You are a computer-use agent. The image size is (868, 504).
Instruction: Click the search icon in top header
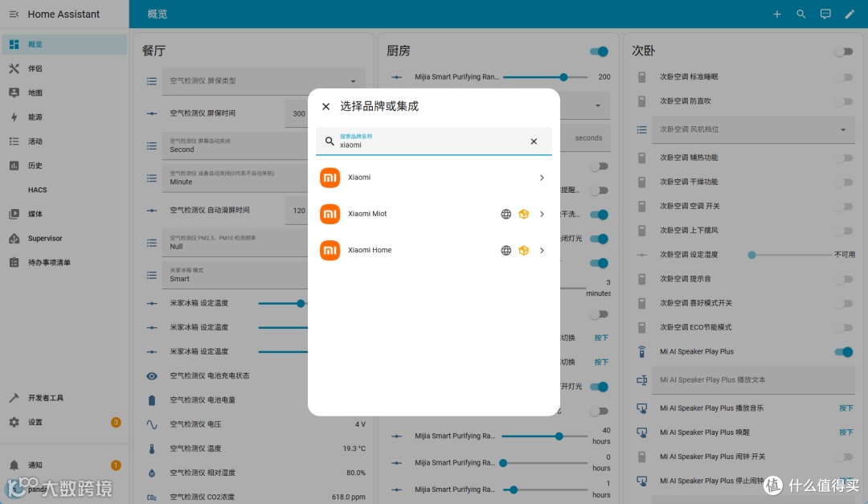pos(801,14)
